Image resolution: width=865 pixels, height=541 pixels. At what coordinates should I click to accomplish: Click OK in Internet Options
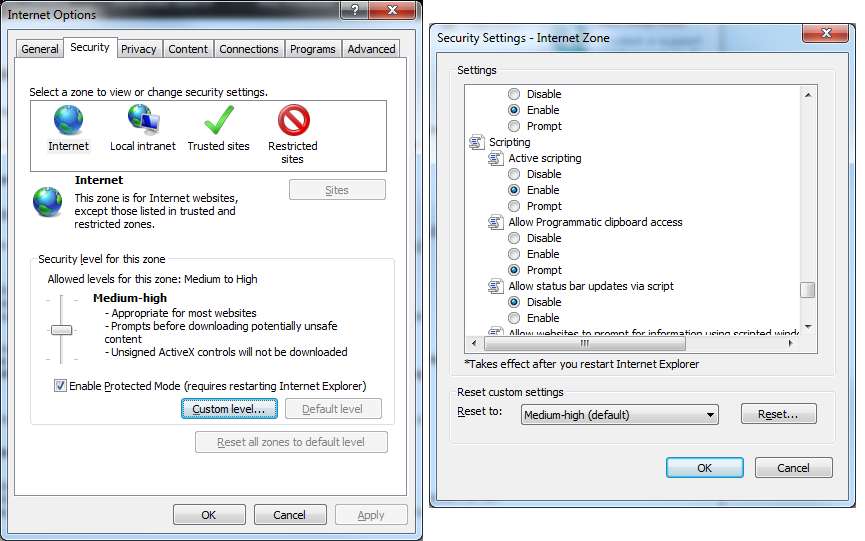(209, 515)
